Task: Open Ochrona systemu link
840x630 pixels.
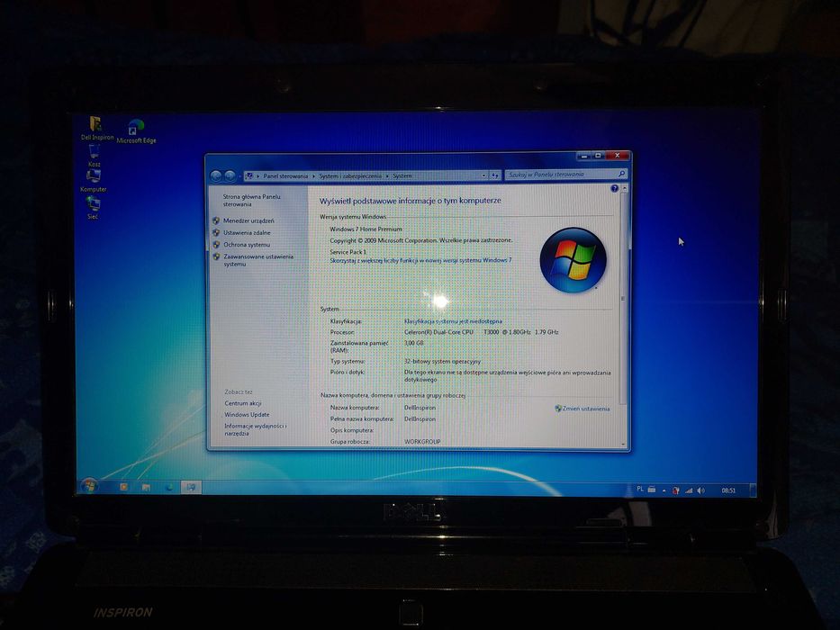Action: coord(247,244)
